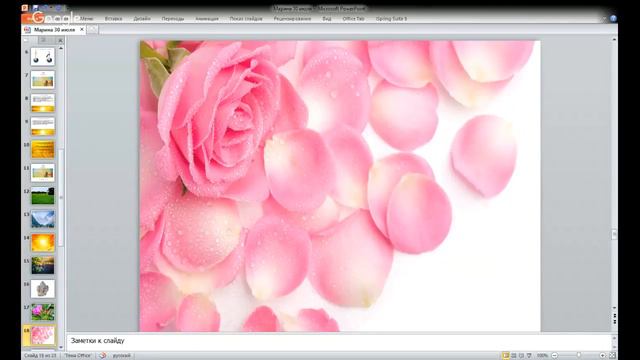Click main editor scroll up arrow
Image resolution: width=640 pixels, height=360 pixels.
point(614,40)
